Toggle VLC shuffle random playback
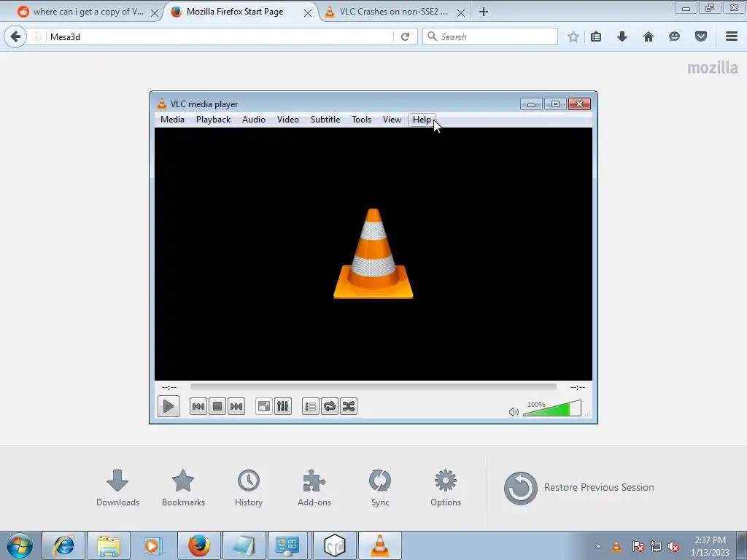The width and height of the screenshot is (747, 560). (x=349, y=406)
